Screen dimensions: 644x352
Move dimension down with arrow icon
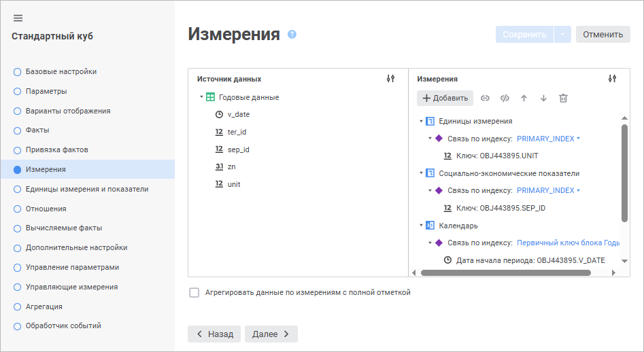point(543,98)
